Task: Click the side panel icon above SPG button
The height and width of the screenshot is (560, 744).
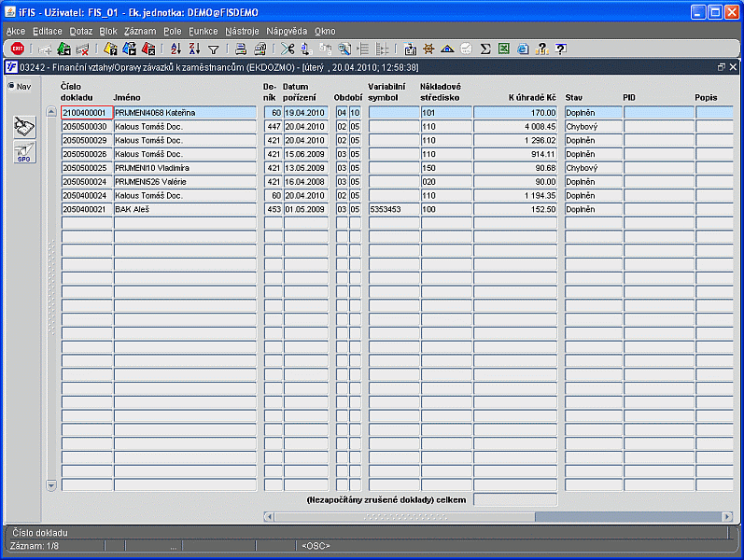Action: 24,127
